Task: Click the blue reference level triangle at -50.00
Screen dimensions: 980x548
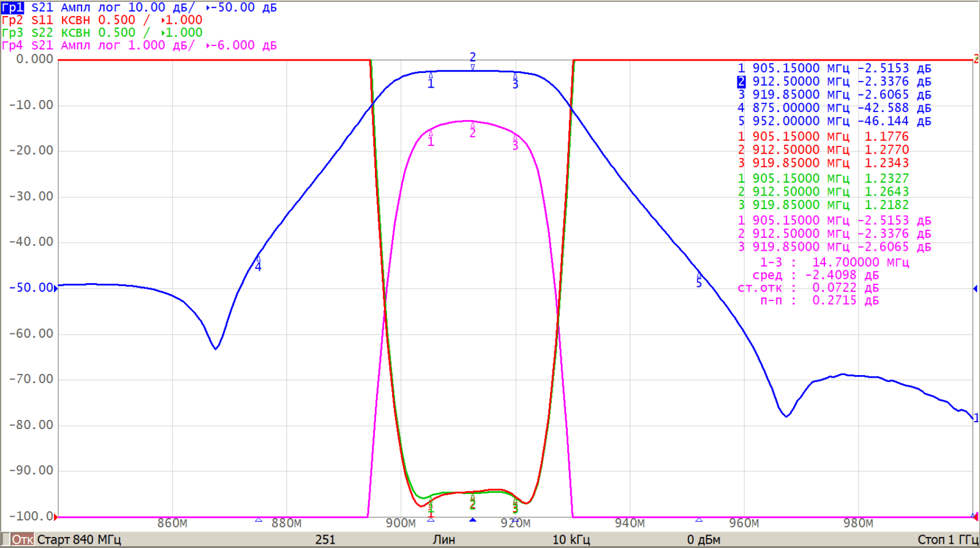Action: [x=56, y=288]
